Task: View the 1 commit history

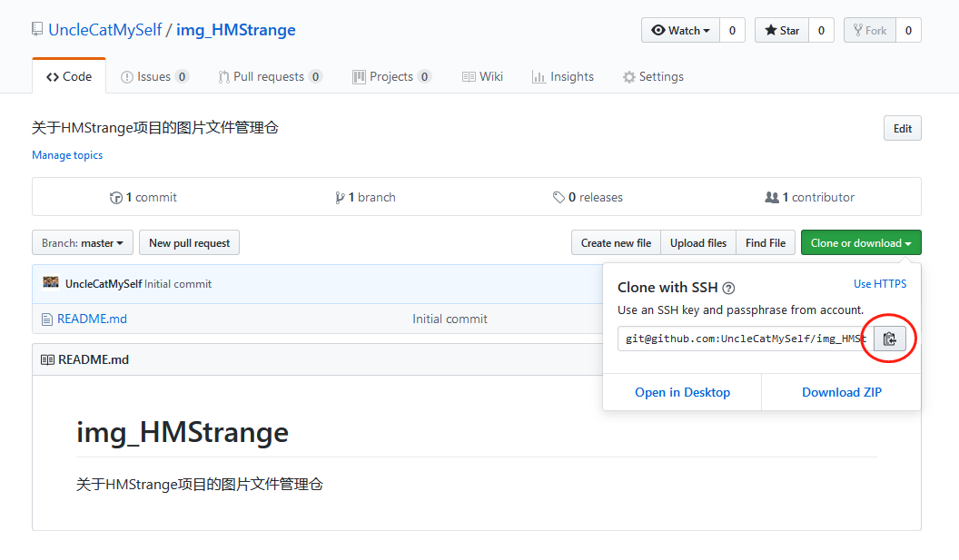Action: (143, 197)
